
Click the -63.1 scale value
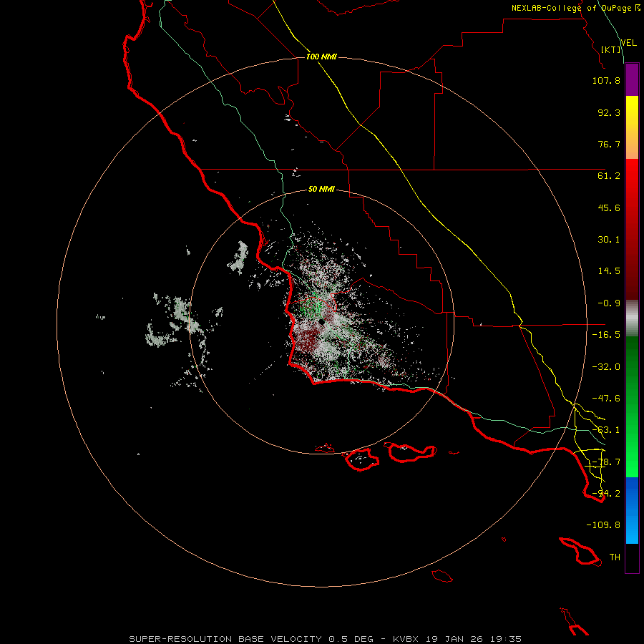pos(606,430)
